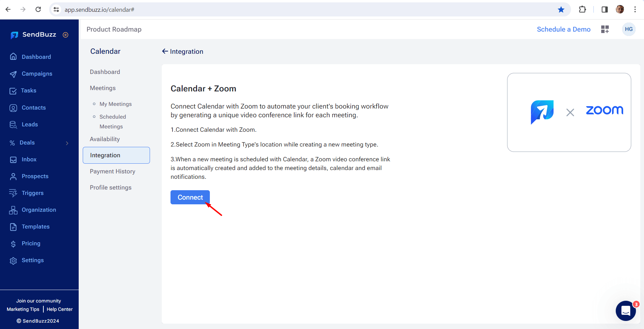Click the SendBuzz logo in integration card

(x=542, y=112)
